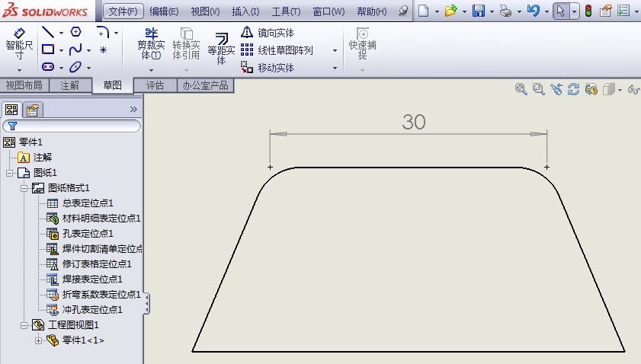Click Convert Entities tool

click(186, 44)
